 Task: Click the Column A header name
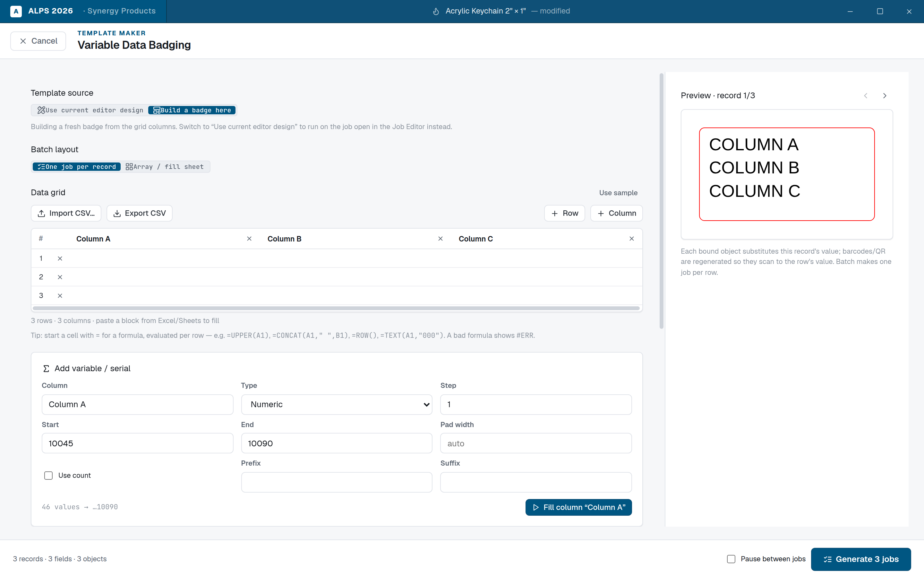coord(93,239)
